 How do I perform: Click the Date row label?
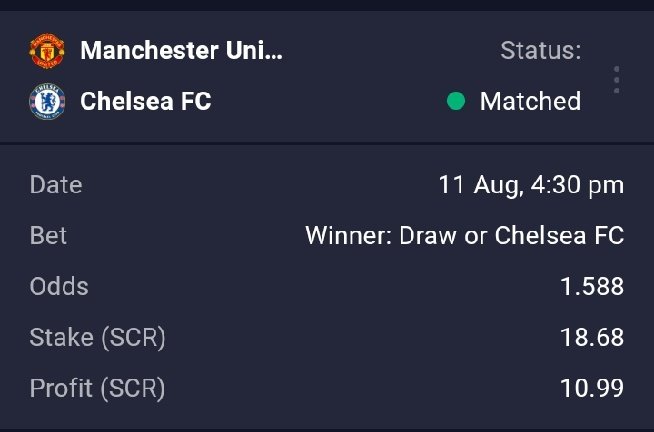click(x=56, y=185)
